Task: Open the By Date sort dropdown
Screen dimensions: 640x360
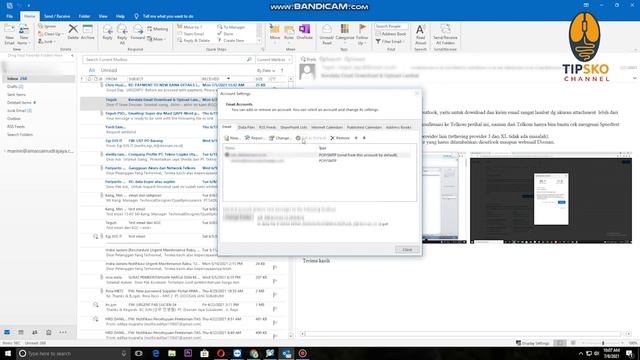Action: click(266, 71)
